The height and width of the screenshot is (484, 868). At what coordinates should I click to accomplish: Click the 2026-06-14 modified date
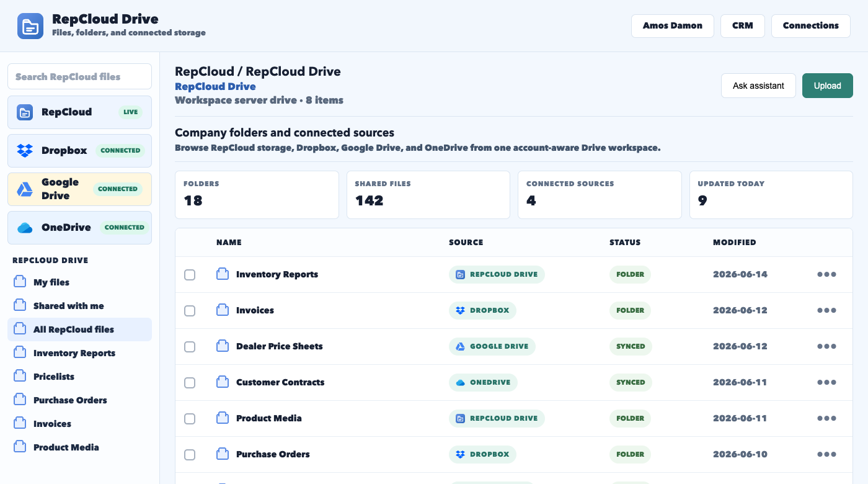pyautogui.click(x=740, y=274)
